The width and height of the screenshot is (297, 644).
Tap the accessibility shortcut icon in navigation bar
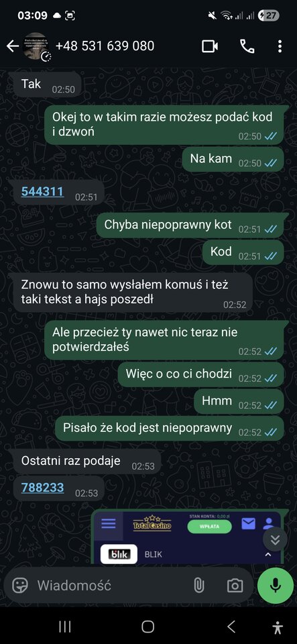[278, 627]
